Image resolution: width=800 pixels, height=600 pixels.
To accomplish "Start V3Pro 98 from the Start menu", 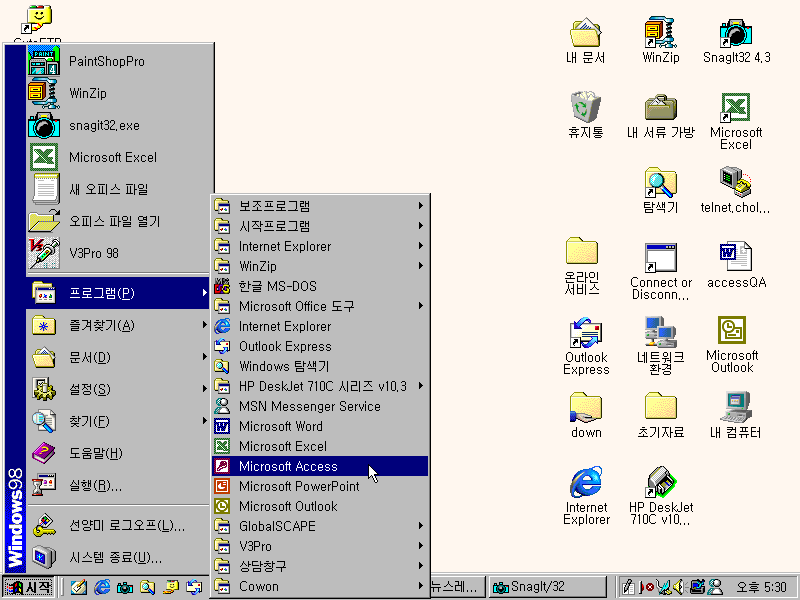I will [x=118, y=253].
